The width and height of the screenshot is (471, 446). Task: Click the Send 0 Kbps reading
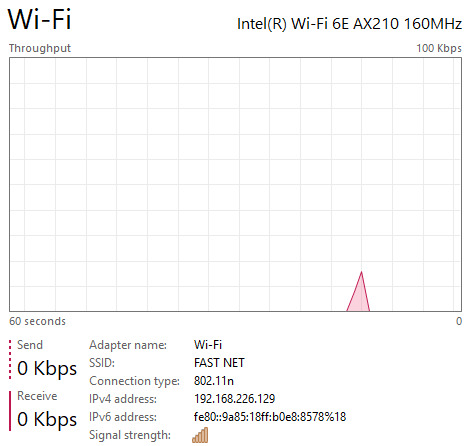coord(47,369)
